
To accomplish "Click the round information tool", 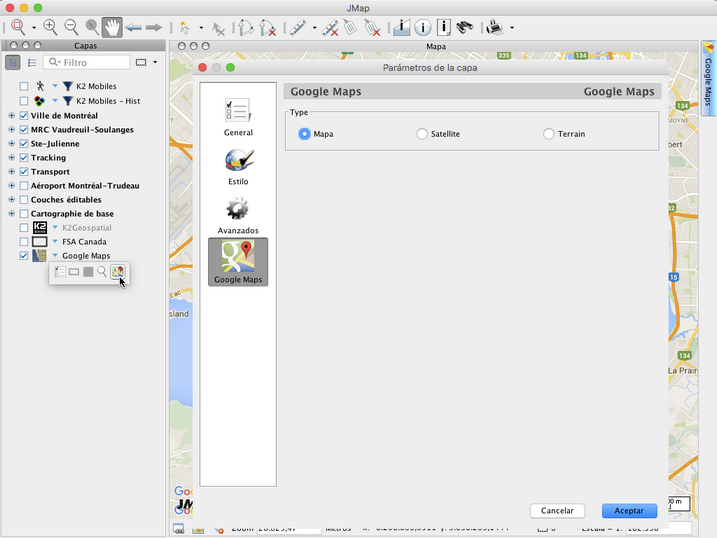I will (x=423, y=28).
